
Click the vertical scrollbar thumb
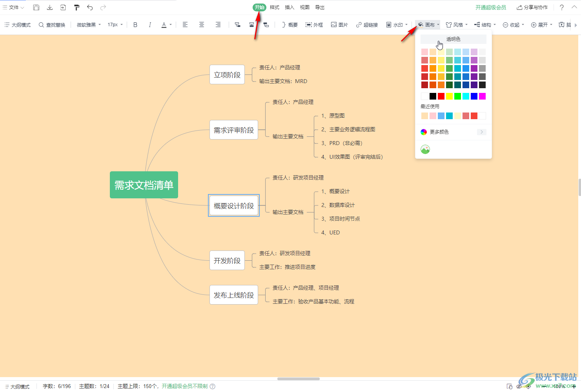[x=579, y=187]
